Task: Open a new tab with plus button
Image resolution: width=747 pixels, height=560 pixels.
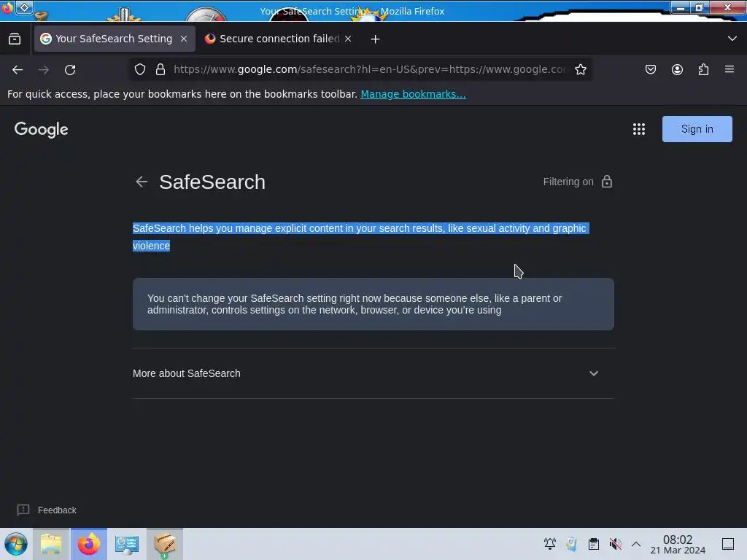Action: pyautogui.click(x=376, y=39)
